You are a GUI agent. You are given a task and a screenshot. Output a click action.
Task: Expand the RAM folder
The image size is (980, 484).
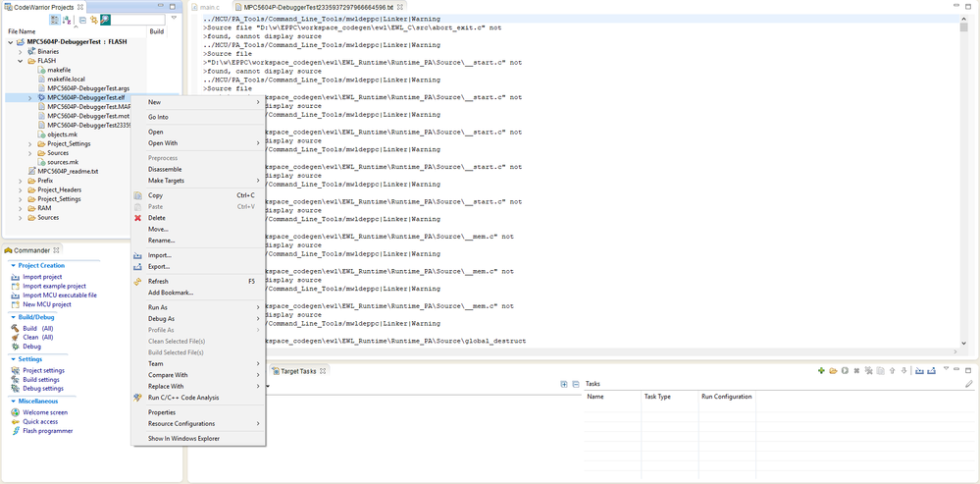click(20, 208)
